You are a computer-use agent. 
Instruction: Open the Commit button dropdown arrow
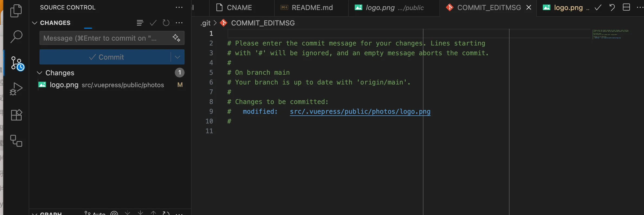click(x=178, y=57)
